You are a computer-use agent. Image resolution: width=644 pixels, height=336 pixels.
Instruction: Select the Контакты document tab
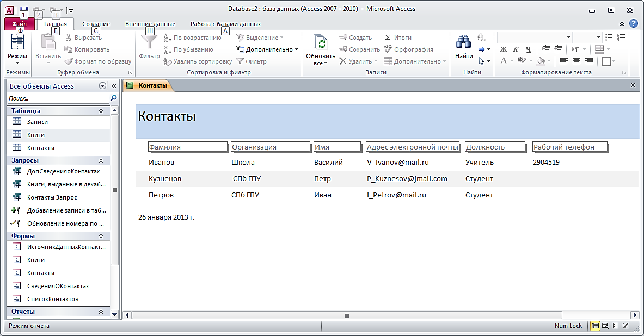148,85
